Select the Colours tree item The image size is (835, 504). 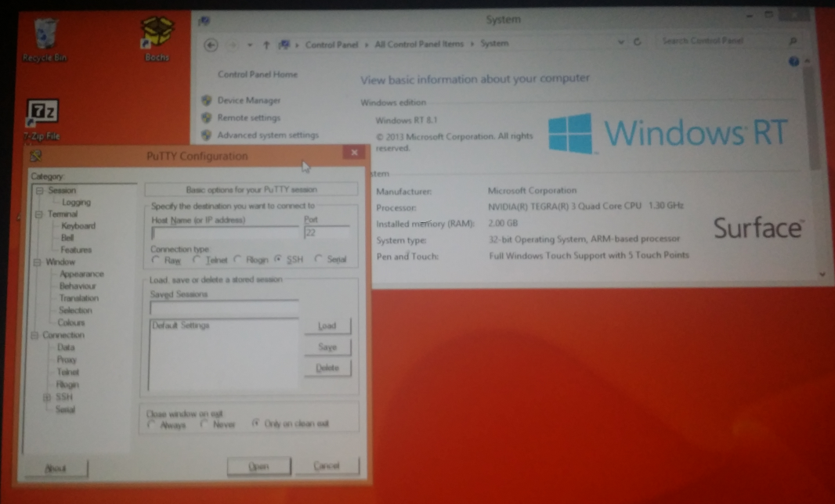point(71,322)
